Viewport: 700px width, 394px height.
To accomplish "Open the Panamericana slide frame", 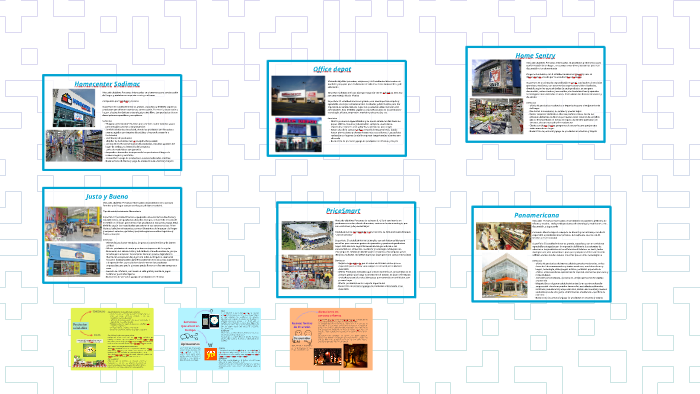I will pyautogui.click(x=541, y=254).
